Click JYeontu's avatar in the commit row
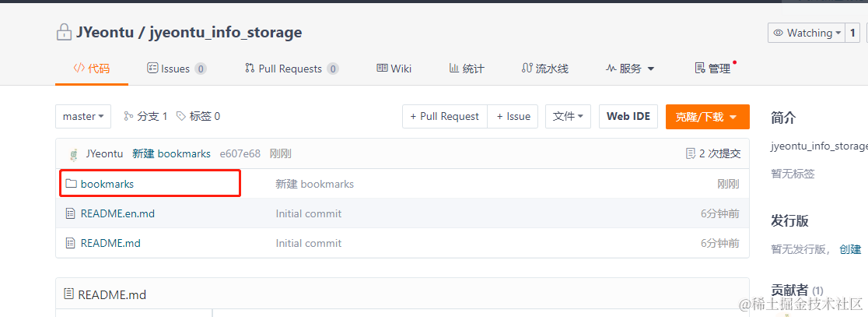The height and width of the screenshot is (317, 868). [x=74, y=154]
